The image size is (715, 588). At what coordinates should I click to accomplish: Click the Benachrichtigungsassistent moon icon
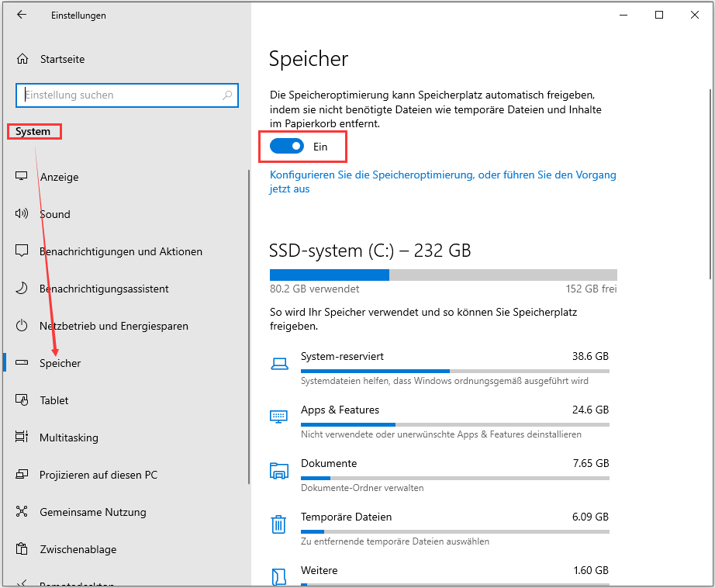22,288
